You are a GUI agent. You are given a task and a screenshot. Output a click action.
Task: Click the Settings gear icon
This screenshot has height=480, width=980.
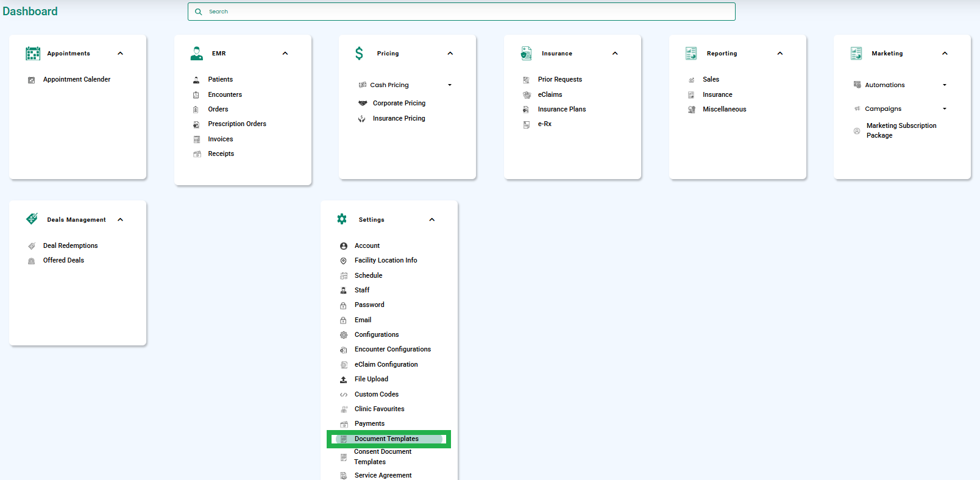(x=342, y=219)
